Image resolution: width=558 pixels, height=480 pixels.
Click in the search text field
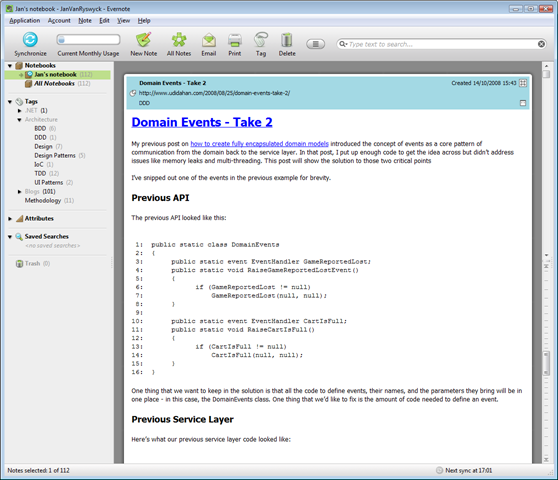coord(441,44)
